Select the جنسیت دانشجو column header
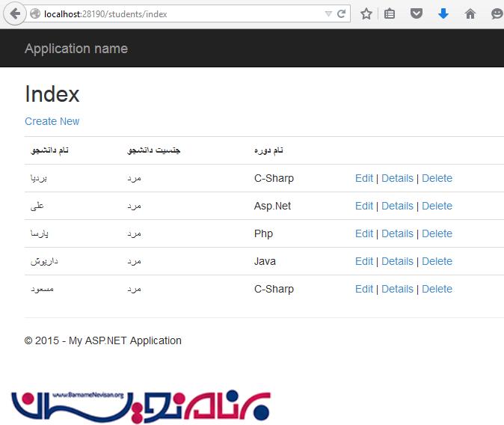The image size is (504, 425). pyautogui.click(x=153, y=150)
